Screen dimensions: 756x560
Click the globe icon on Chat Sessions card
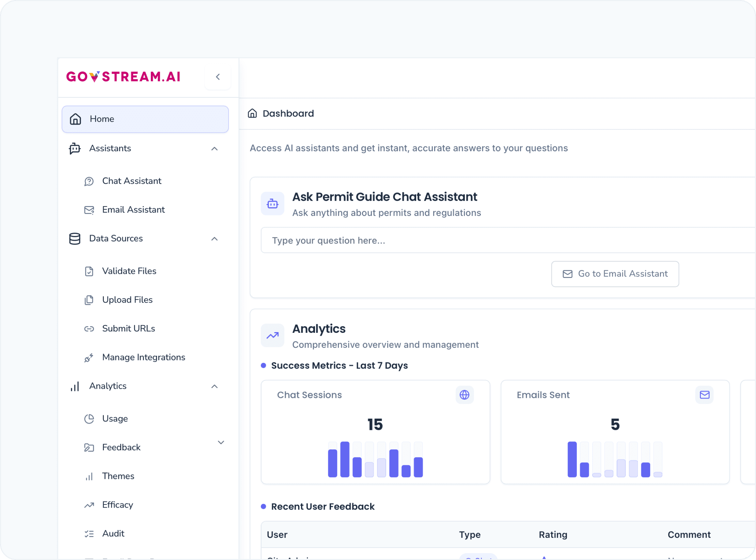pos(464,395)
